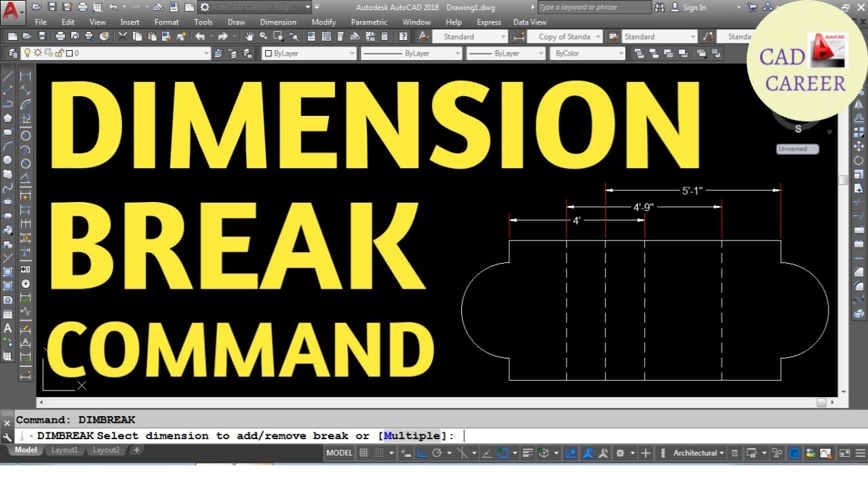
Task: Select the Pan hand tool
Action: (x=250, y=37)
